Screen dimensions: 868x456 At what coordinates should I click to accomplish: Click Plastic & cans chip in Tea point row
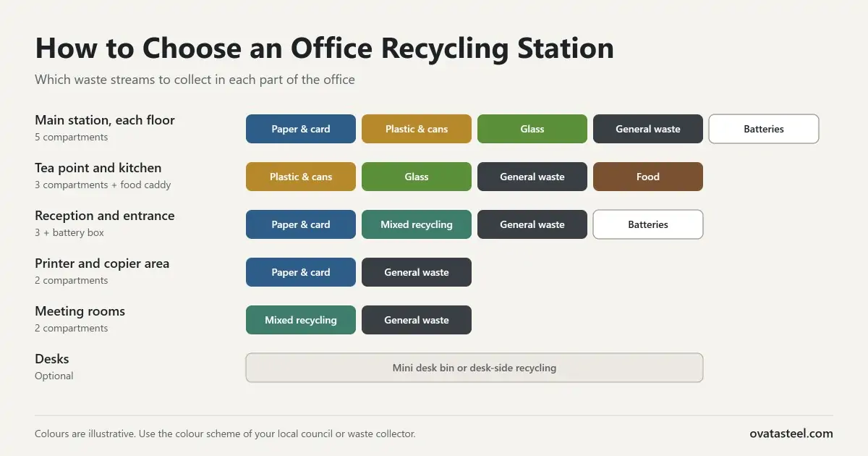tap(301, 177)
